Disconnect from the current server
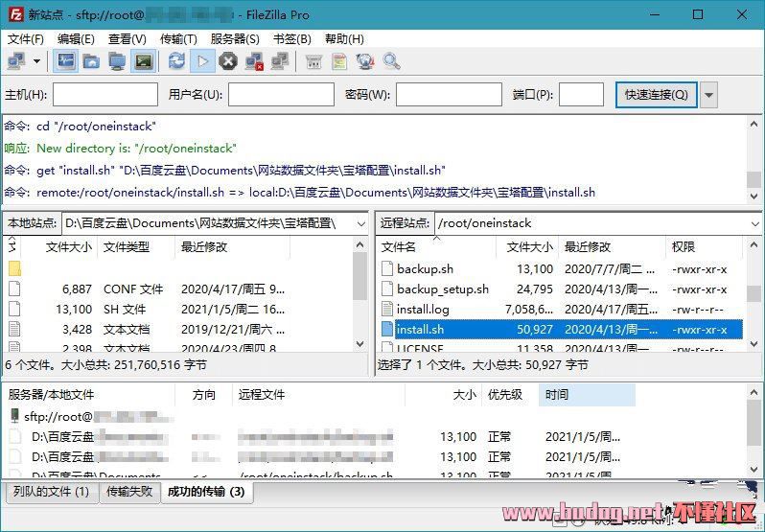The image size is (765, 532). [254, 62]
